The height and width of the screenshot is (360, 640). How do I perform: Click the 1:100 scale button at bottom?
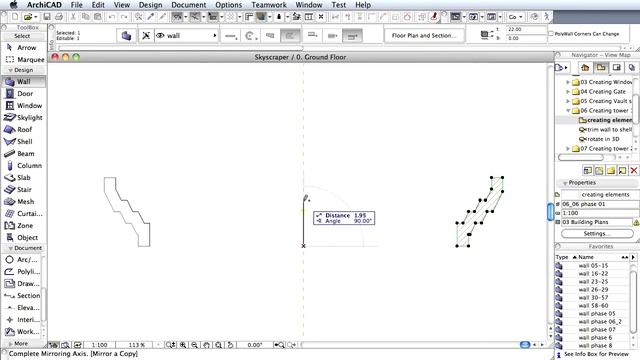pos(100,345)
